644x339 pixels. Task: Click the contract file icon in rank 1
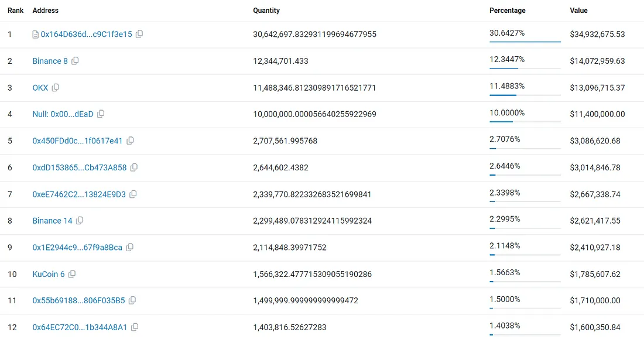click(x=35, y=35)
